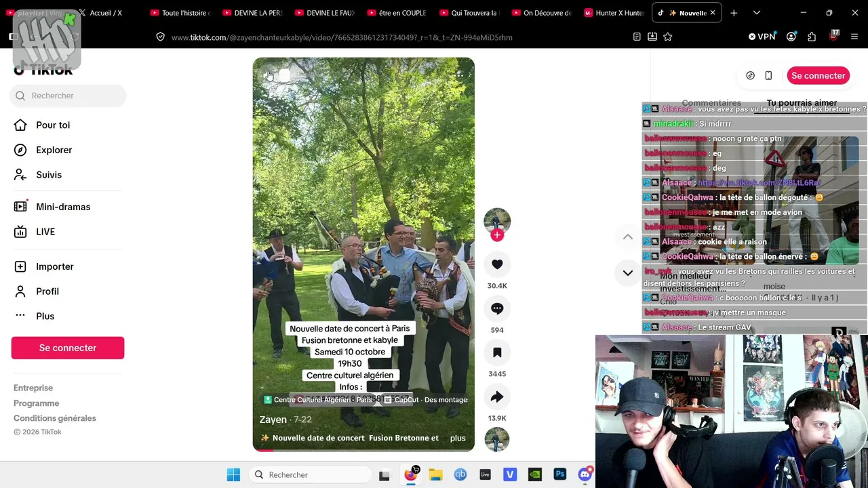Viewport: 868px width, 488px height.
Task: Switch to the Hunter X Hunter tab
Action: point(614,13)
